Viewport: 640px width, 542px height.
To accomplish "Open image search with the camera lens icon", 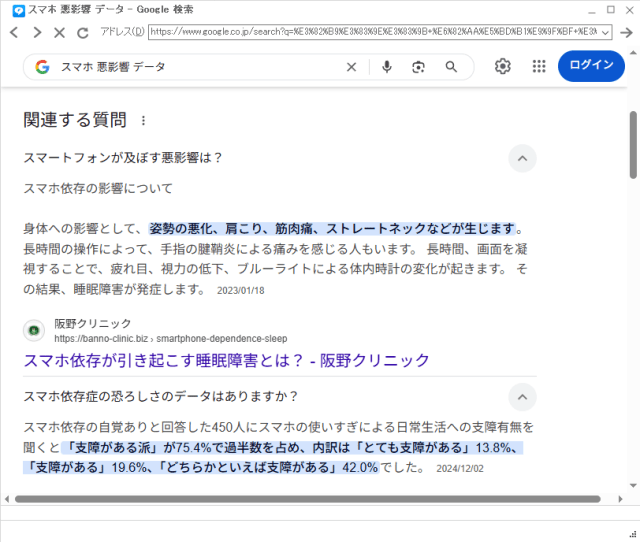I will coord(418,67).
